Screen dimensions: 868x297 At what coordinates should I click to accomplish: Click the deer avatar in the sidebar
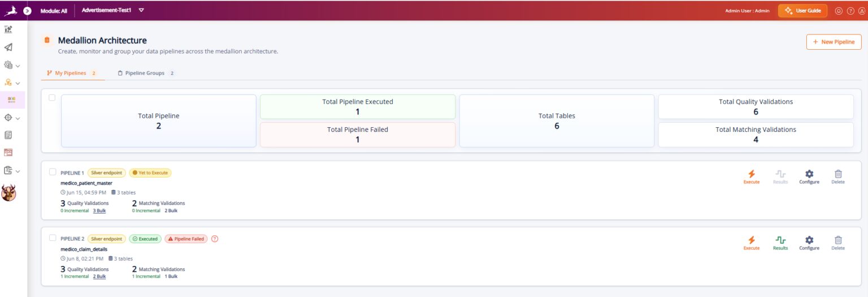8,193
